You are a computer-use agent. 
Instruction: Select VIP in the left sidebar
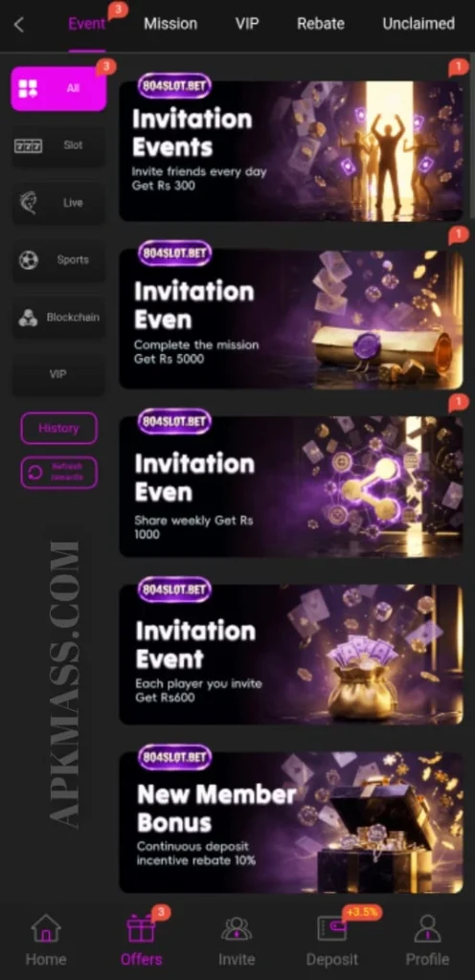point(58,374)
